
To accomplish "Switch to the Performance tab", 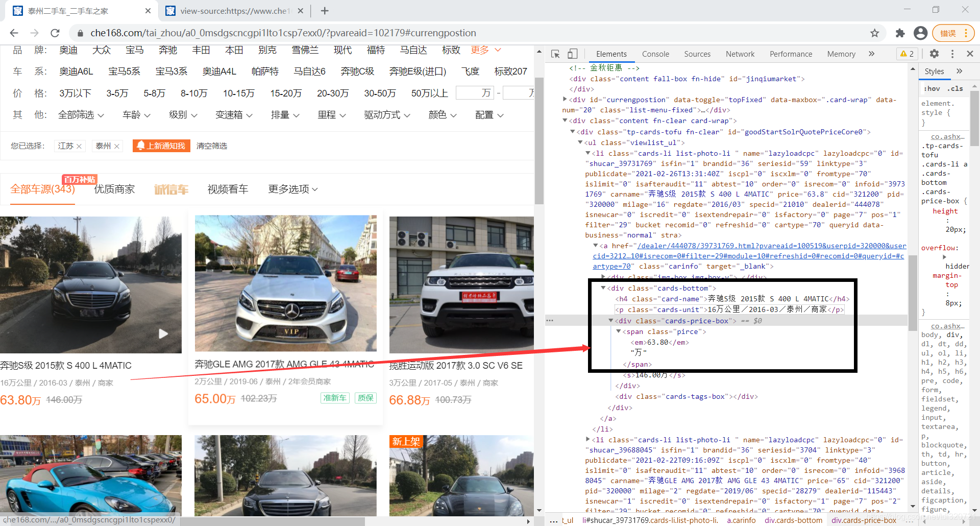I will (791, 54).
